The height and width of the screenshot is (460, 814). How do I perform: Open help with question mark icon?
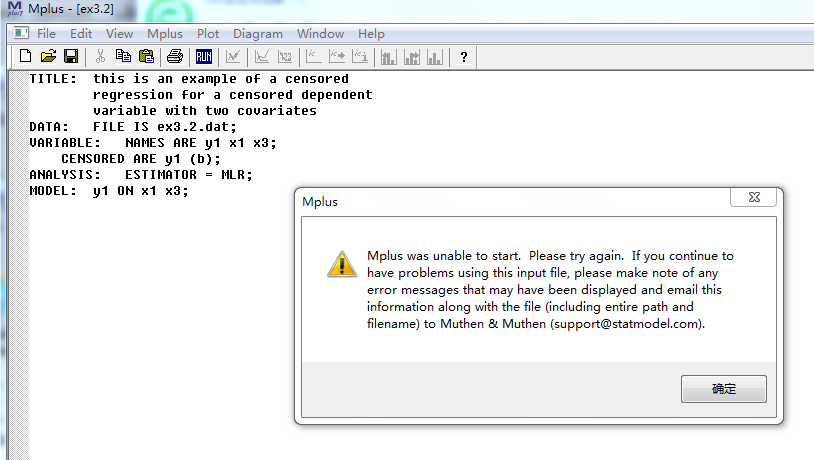coord(464,57)
